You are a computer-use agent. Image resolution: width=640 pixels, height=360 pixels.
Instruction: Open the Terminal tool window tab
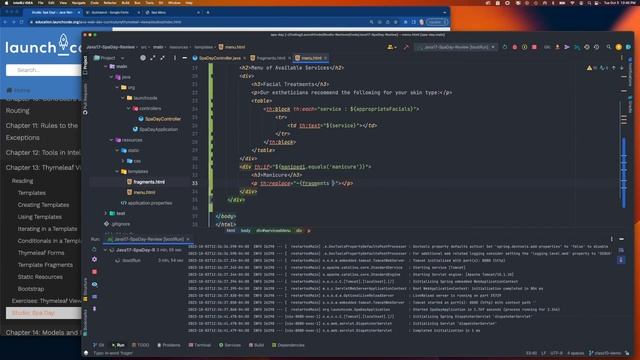tap(200, 345)
